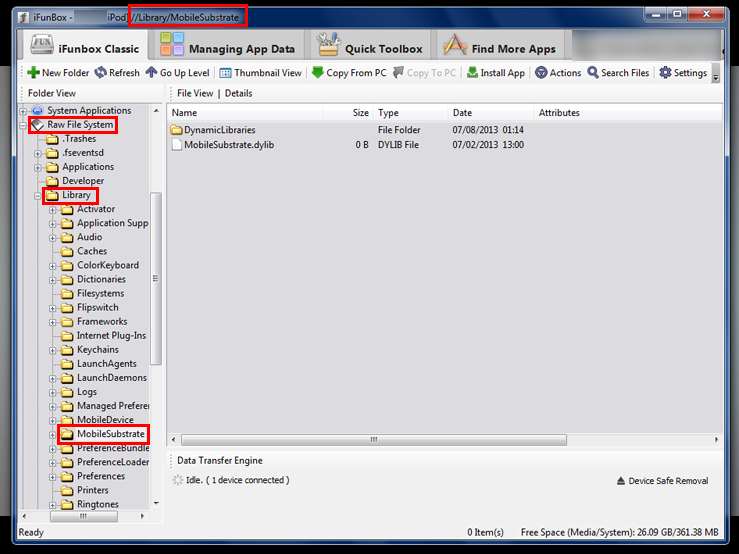Open the Actions menu
The image size is (739, 554).
click(x=558, y=73)
